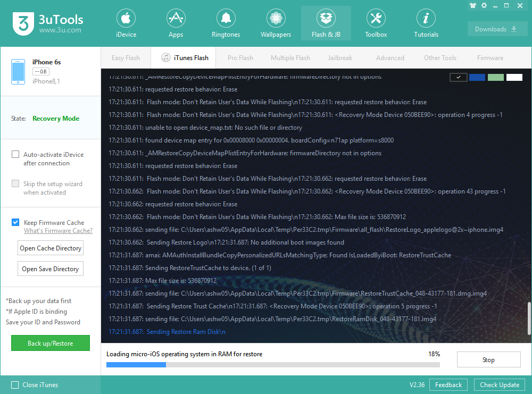Click the iPhone 6s device icon

click(x=18, y=72)
